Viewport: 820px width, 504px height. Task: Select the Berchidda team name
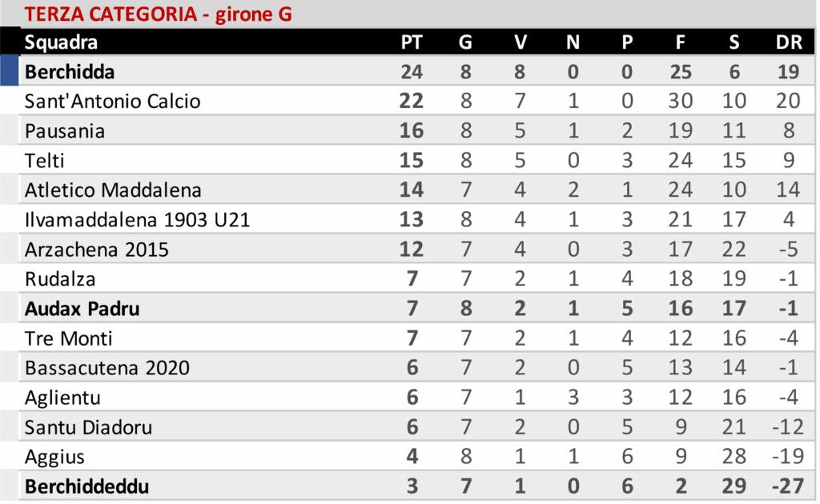tap(70, 72)
